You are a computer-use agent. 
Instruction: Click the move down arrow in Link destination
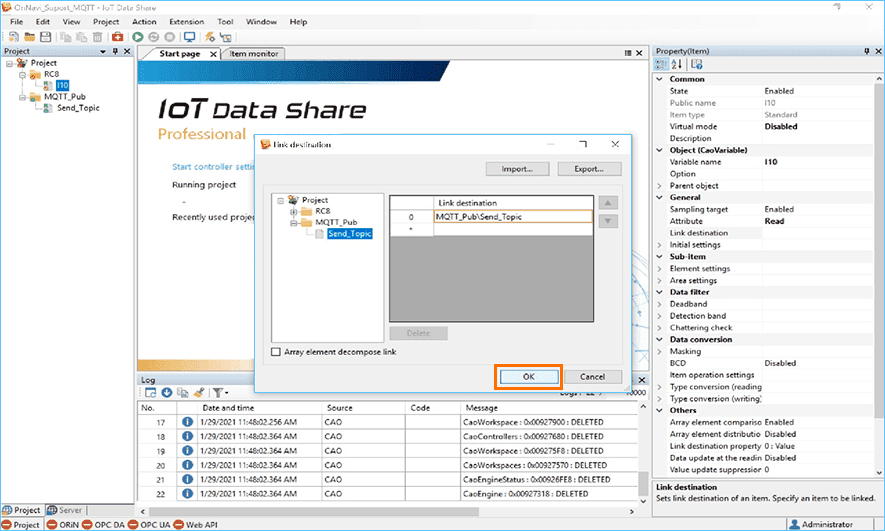pos(608,221)
